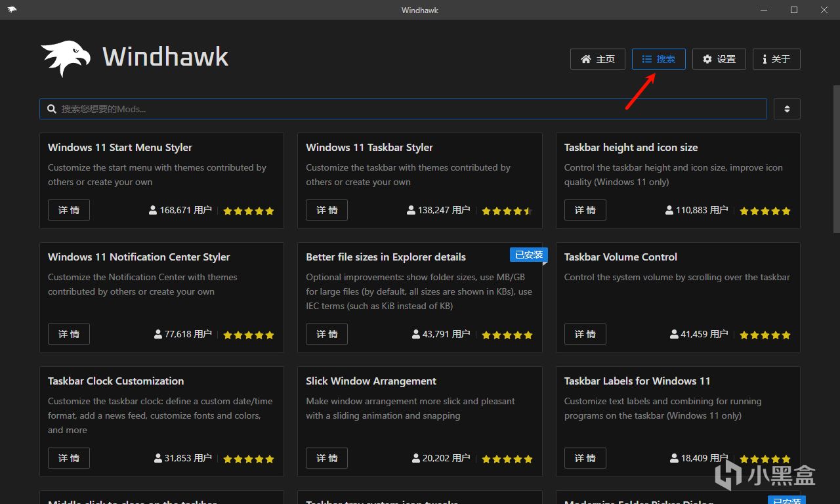Click star rating of Slick Window Arrangement
This screenshot has width=840, height=504.
[507, 459]
